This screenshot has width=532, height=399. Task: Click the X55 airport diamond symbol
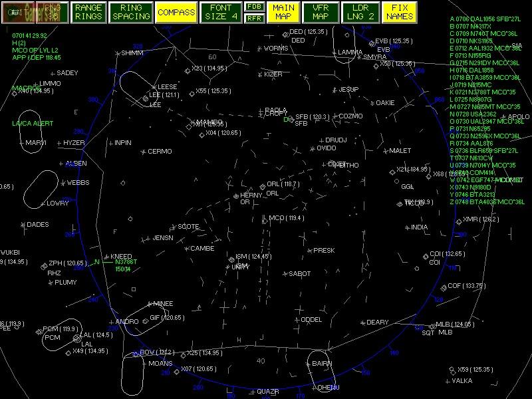(x=192, y=94)
